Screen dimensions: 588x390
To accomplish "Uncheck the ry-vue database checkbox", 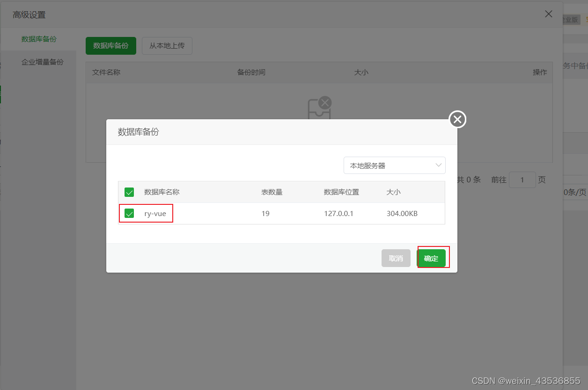I will point(129,214).
